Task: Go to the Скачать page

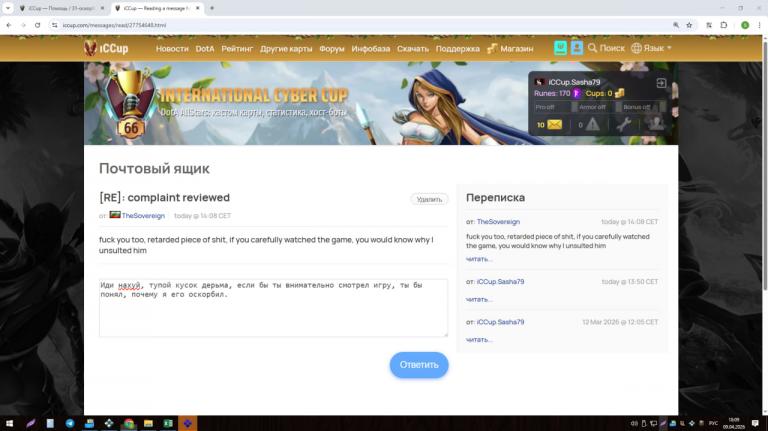Action: point(413,48)
